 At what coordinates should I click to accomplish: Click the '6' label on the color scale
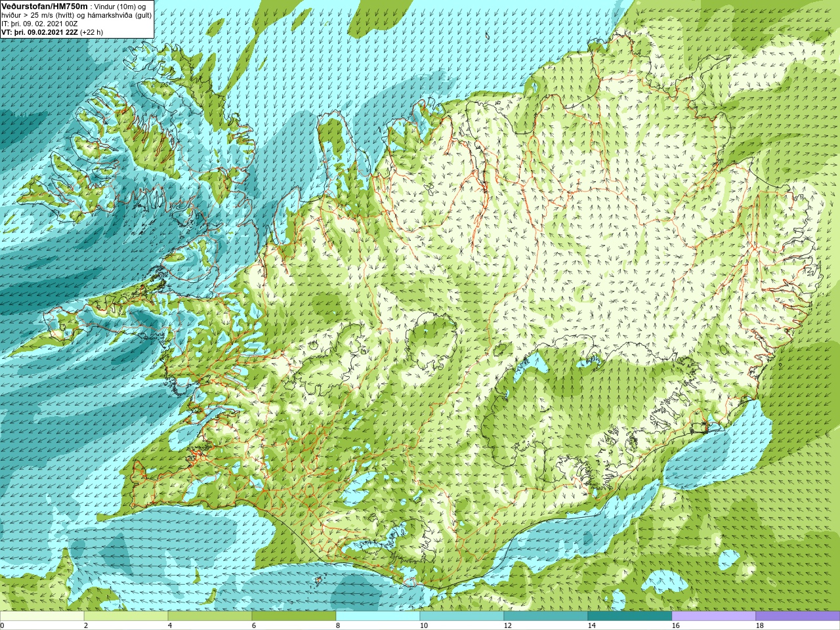click(x=254, y=625)
